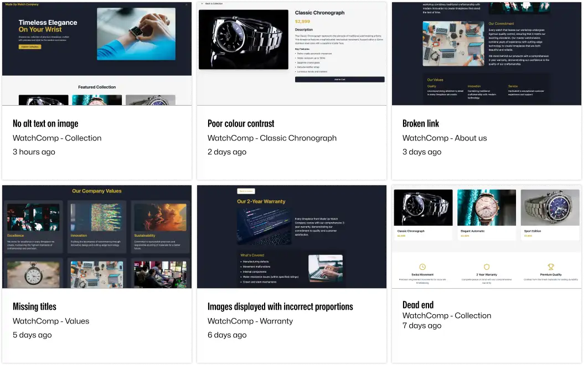
Task: Click the $2,999 price in product preview
Action: (302, 22)
